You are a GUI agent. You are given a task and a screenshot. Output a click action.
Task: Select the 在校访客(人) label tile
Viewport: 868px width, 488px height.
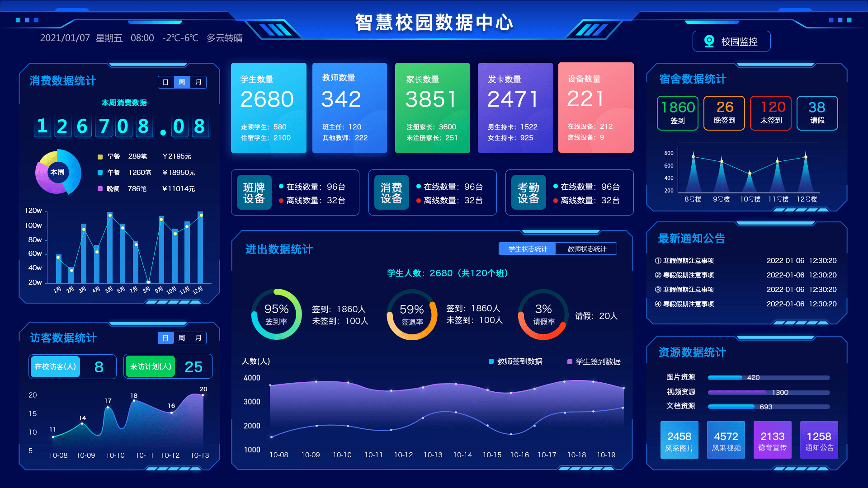55,366
